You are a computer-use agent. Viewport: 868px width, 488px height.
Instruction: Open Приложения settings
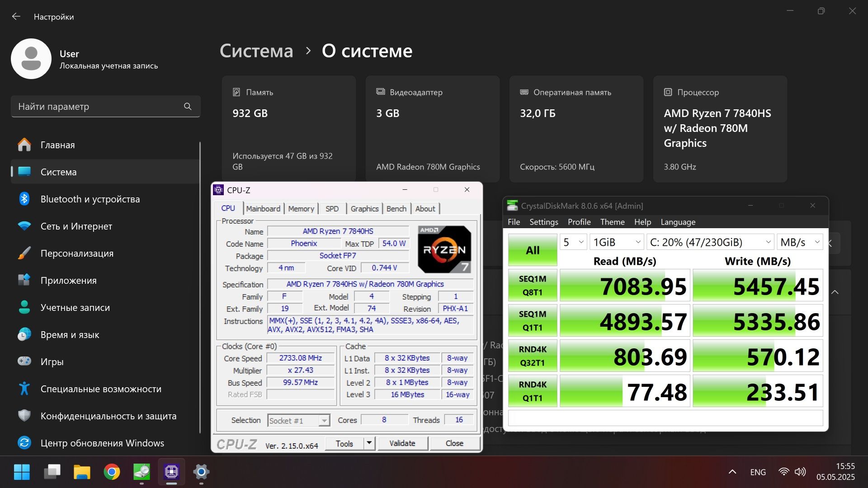click(x=105, y=281)
